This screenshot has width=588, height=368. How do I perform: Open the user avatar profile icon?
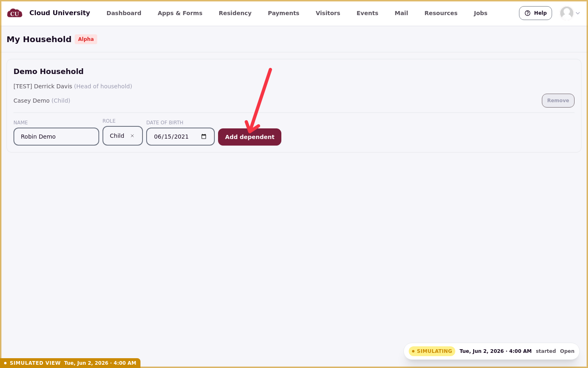pyautogui.click(x=567, y=13)
